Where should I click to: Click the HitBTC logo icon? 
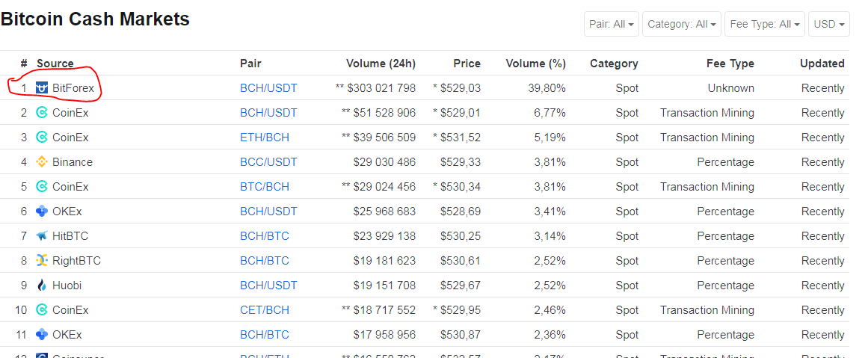pos(42,235)
